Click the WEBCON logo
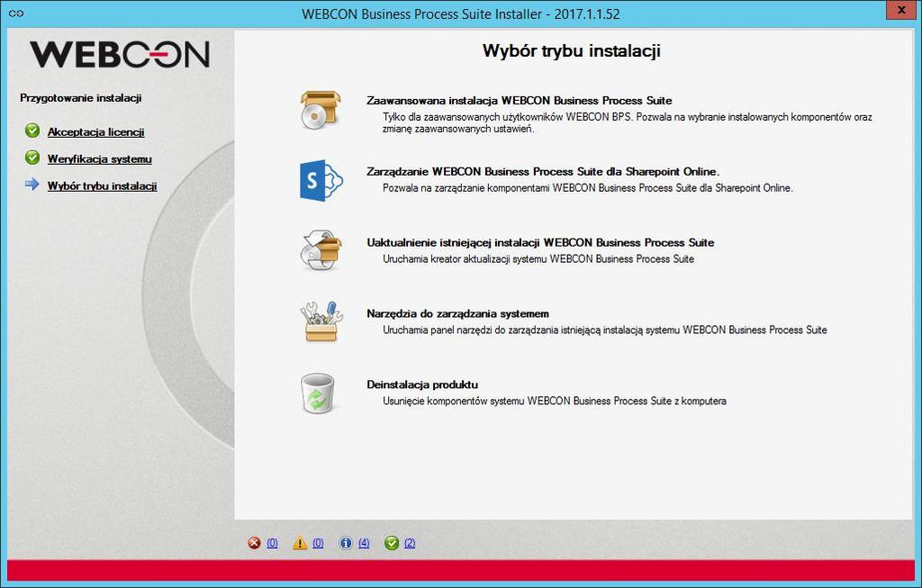The image size is (922, 588). pyautogui.click(x=120, y=54)
